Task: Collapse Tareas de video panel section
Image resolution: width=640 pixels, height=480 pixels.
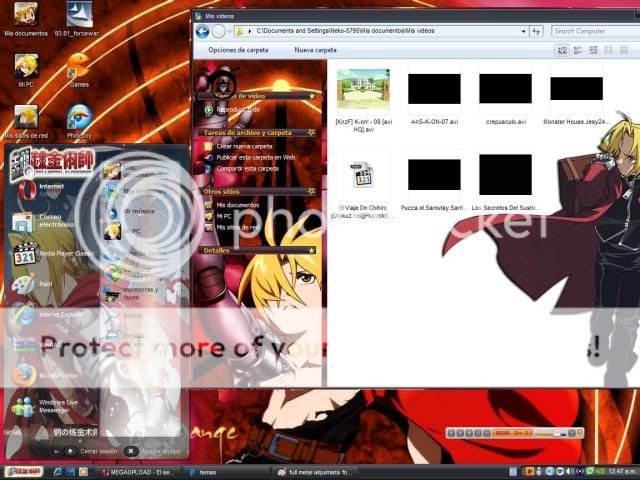Action: click(x=312, y=96)
